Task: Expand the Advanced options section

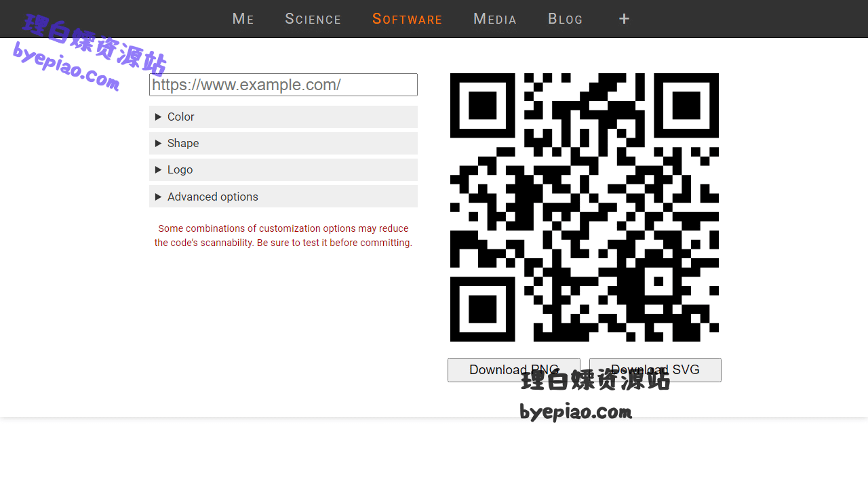Action: tap(283, 197)
